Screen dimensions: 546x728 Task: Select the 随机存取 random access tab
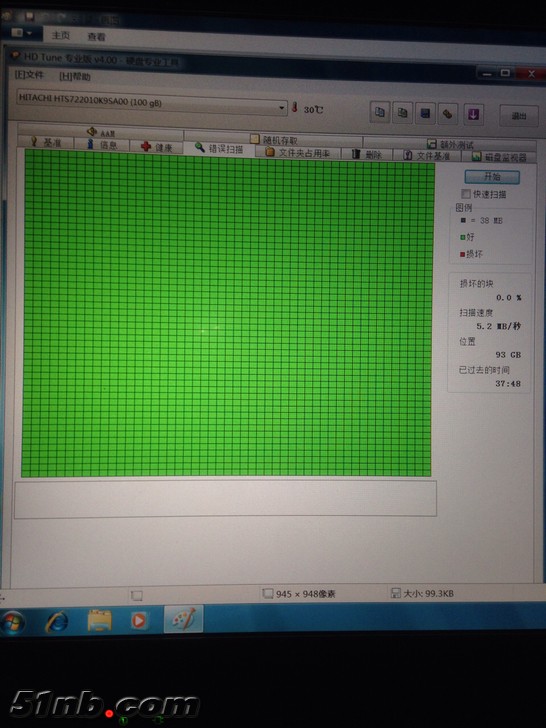[x=273, y=139]
